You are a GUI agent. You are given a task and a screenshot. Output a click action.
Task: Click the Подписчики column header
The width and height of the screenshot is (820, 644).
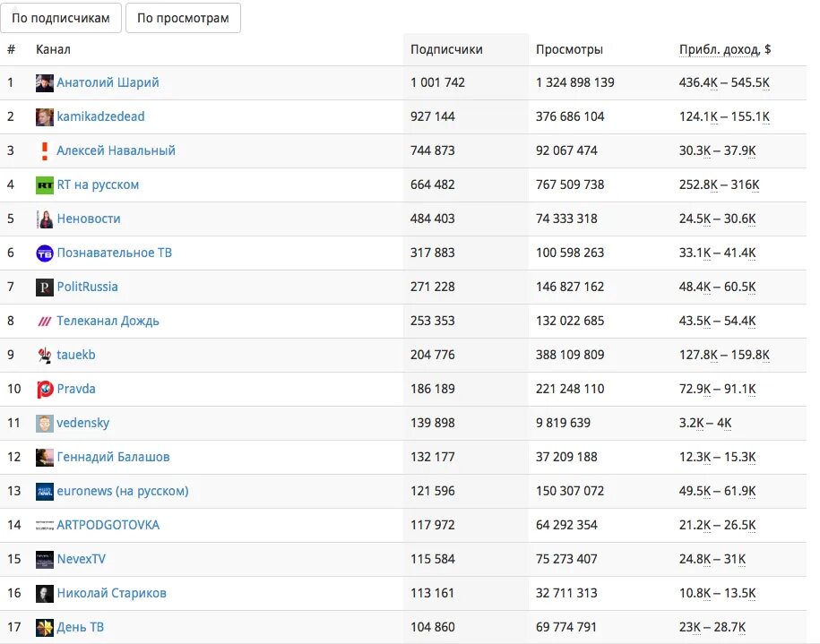446,49
